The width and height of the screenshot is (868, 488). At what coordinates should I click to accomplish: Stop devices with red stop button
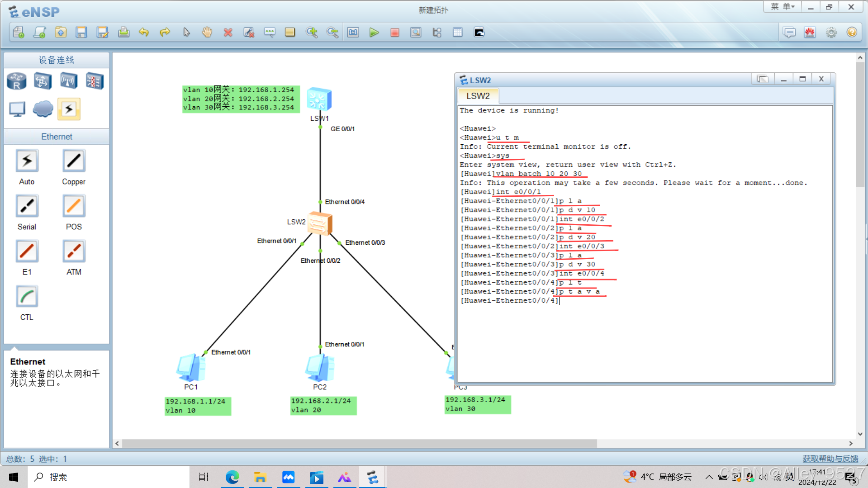click(395, 32)
